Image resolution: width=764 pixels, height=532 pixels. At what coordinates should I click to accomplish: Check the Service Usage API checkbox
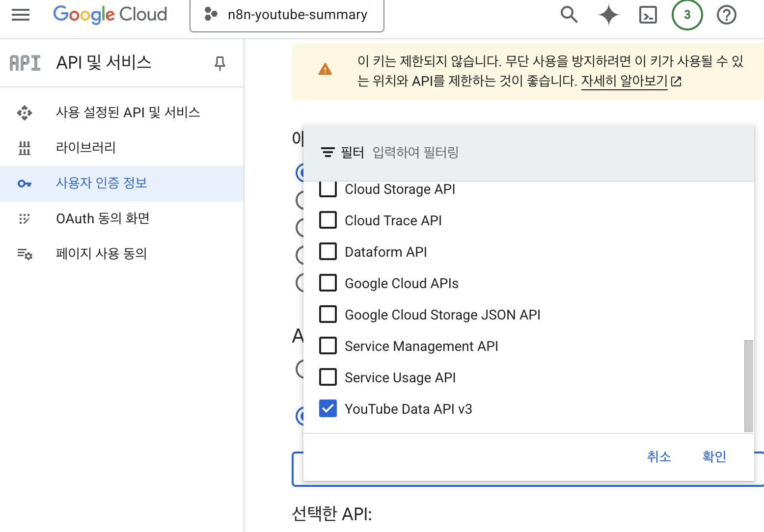[328, 377]
